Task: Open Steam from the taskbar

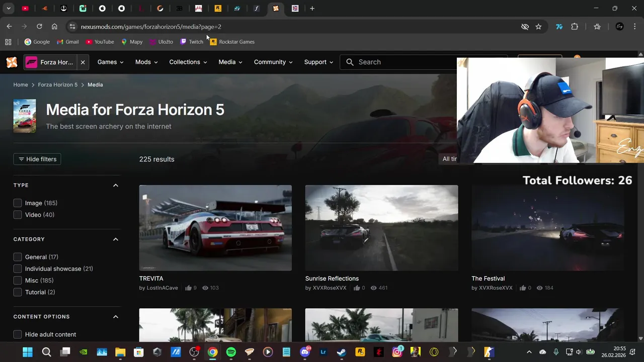Action: pos(342,352)
